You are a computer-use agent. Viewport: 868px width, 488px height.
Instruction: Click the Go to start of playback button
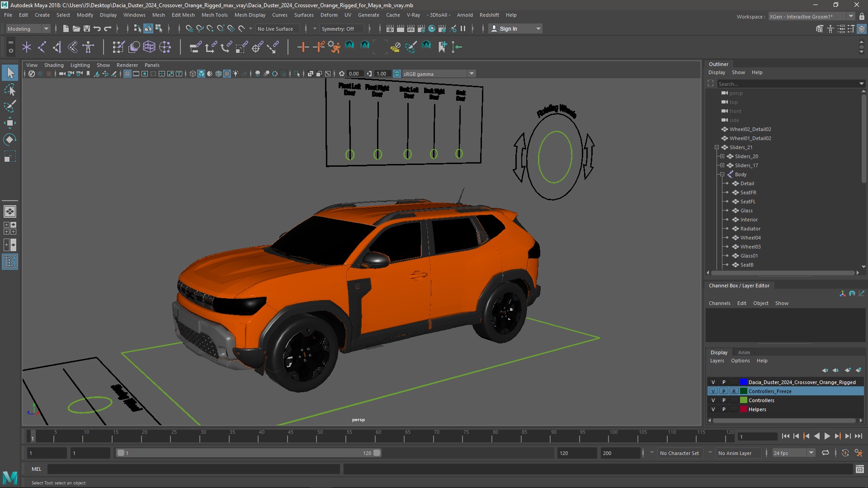point(785,436)
